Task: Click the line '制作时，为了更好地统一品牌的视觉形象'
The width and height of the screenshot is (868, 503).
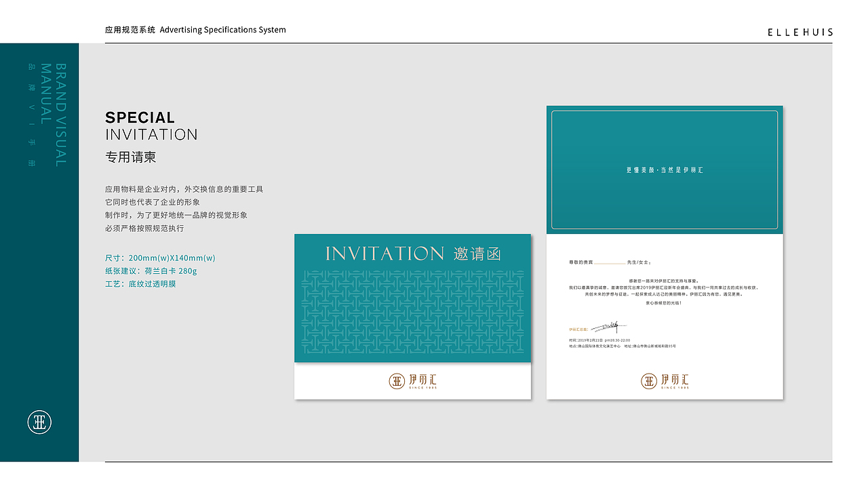Action: click(176, 215)
